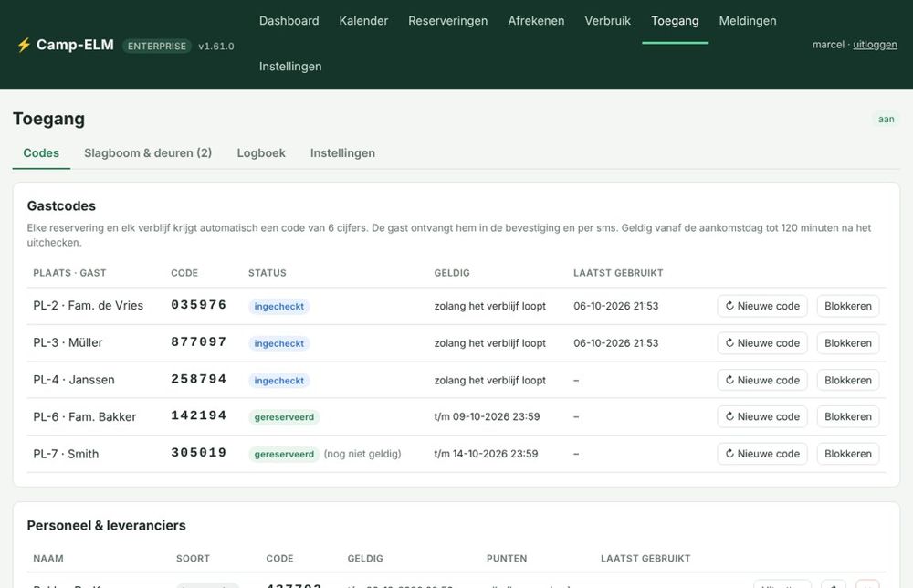
Task: Click the Gastcodes section heading
Action: click(61, 206)
